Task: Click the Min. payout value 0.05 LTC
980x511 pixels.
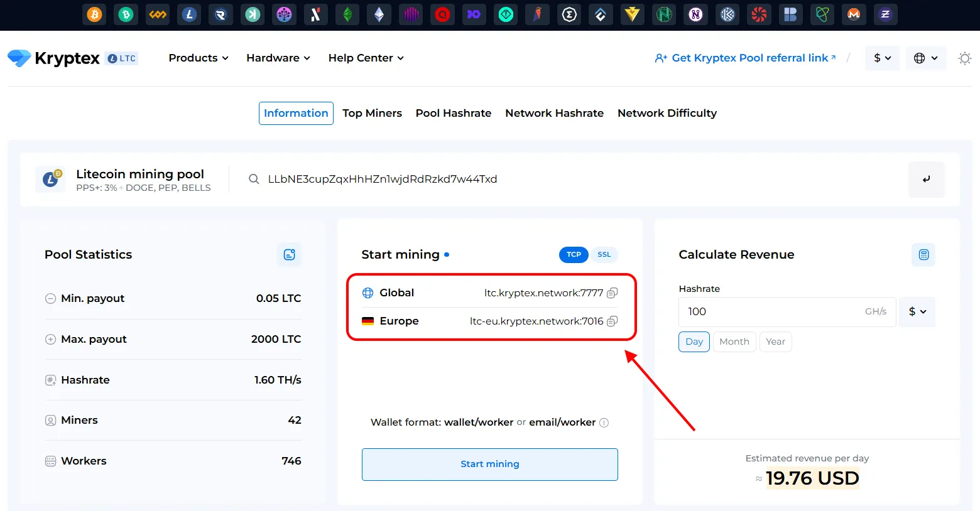Action: point(278,299)
